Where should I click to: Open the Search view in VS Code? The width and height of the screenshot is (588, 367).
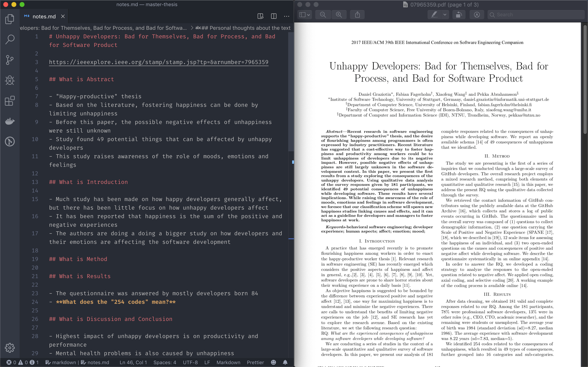click(x=10, y=39)
